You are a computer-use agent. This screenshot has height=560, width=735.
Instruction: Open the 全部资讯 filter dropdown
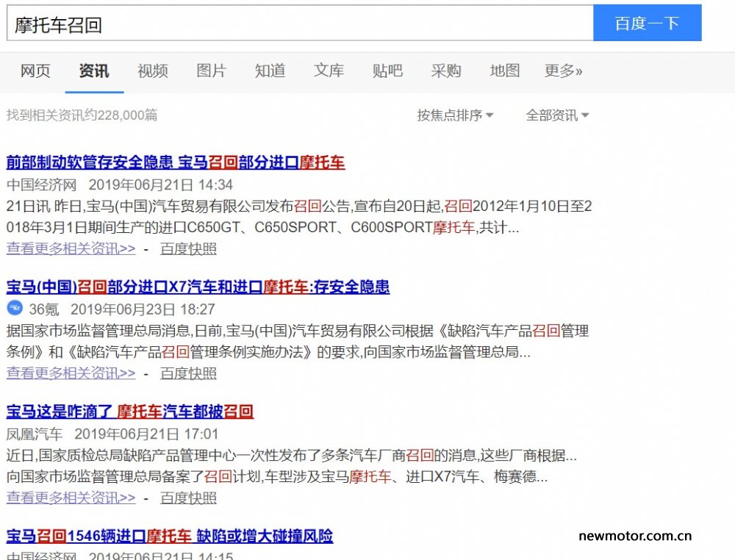click(557, 115)
